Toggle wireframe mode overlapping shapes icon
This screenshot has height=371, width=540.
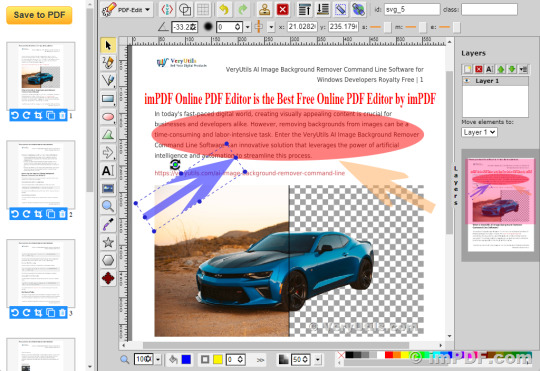point(185,9)
